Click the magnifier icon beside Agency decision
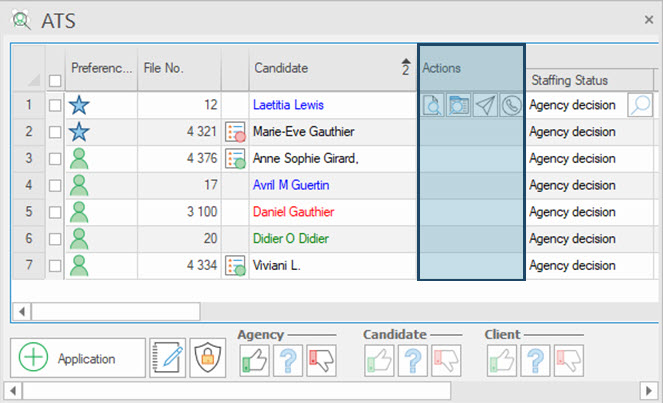The image size is (663, 403). [x=639, y=105]
